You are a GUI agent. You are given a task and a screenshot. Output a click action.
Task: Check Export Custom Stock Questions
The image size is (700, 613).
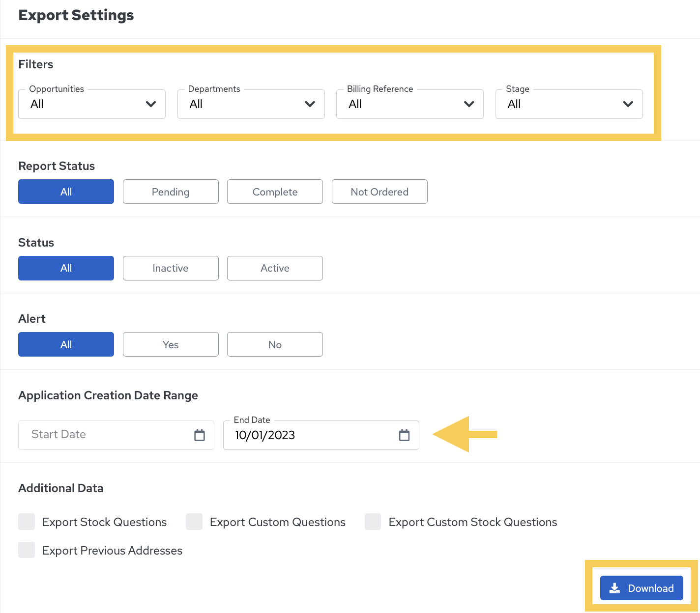coord(373,522)
